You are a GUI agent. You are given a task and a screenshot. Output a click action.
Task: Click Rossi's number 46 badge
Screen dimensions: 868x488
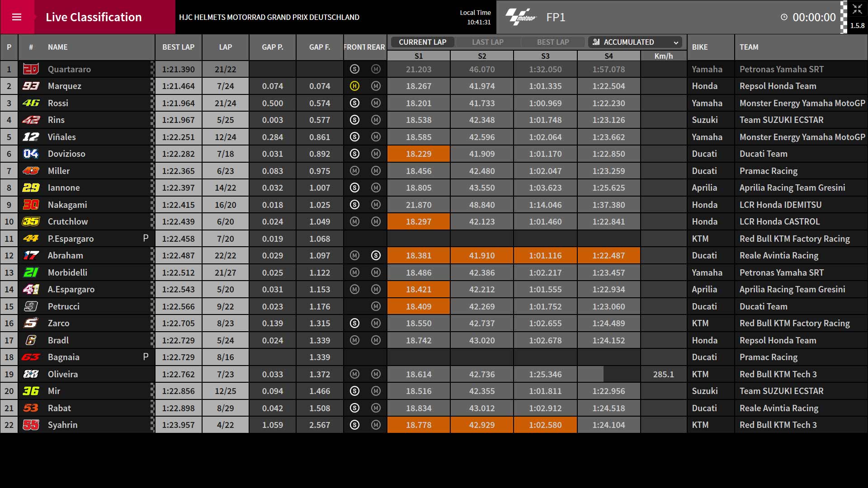(x=31, y=103)
